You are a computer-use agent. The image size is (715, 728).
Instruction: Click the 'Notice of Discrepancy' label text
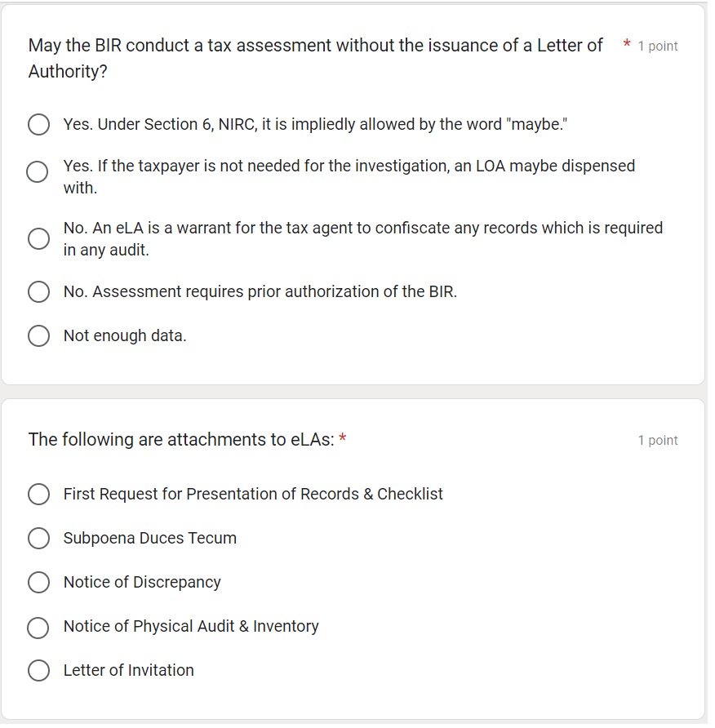click(x=142, y=582)
